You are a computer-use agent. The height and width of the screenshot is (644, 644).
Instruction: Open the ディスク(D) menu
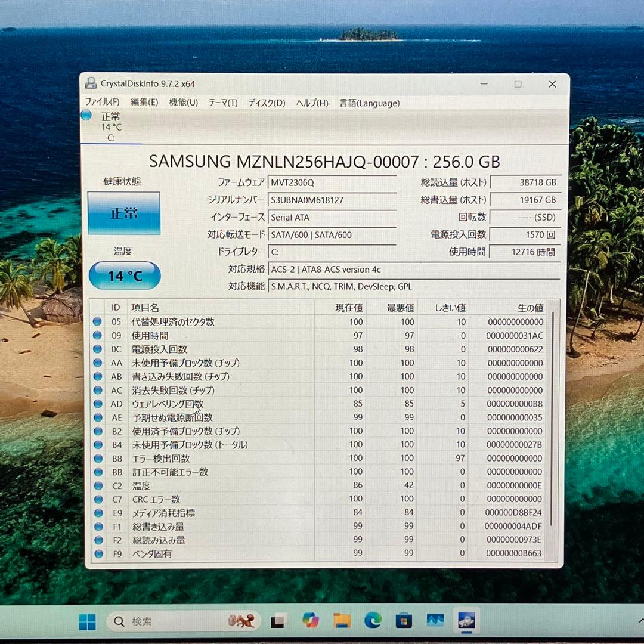[267, 103]
